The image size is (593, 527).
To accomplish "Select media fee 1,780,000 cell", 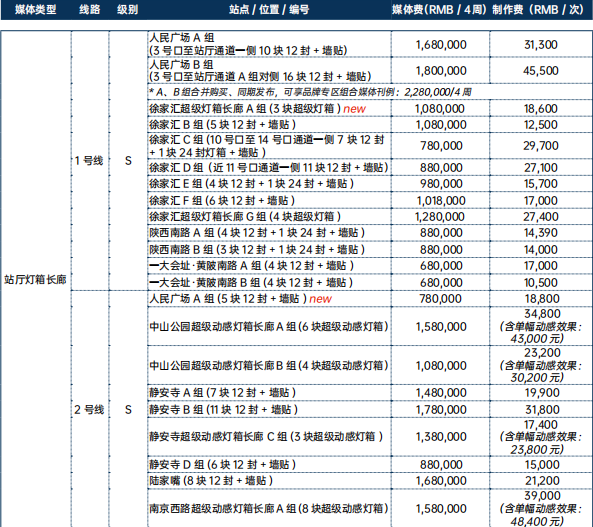I will [x=441, y=410].
